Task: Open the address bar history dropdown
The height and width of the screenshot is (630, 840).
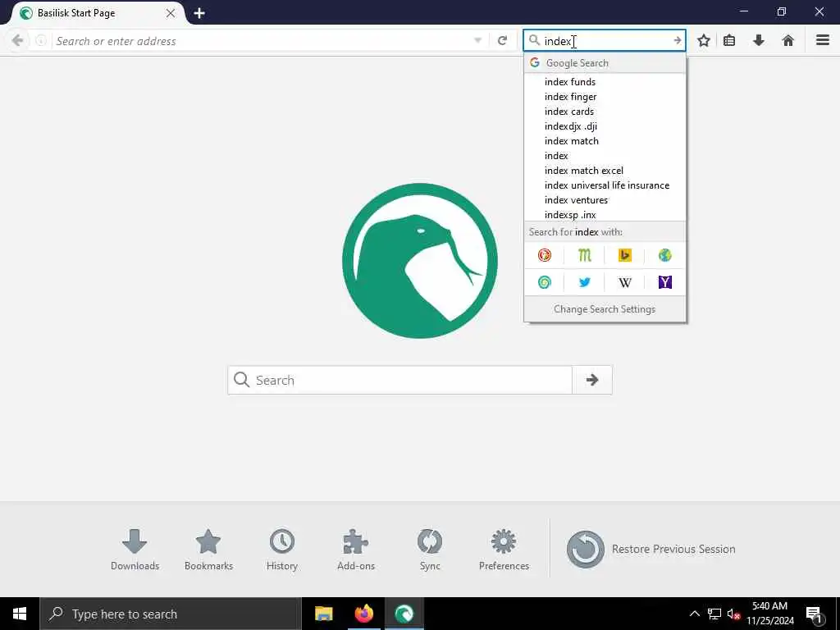Action: pos(478,41)
